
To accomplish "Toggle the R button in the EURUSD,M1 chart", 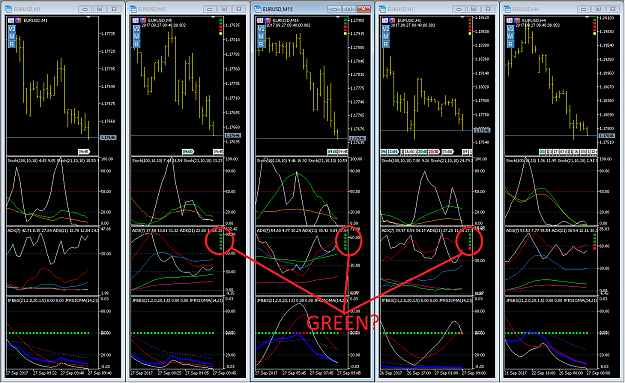I will [12, 44].
